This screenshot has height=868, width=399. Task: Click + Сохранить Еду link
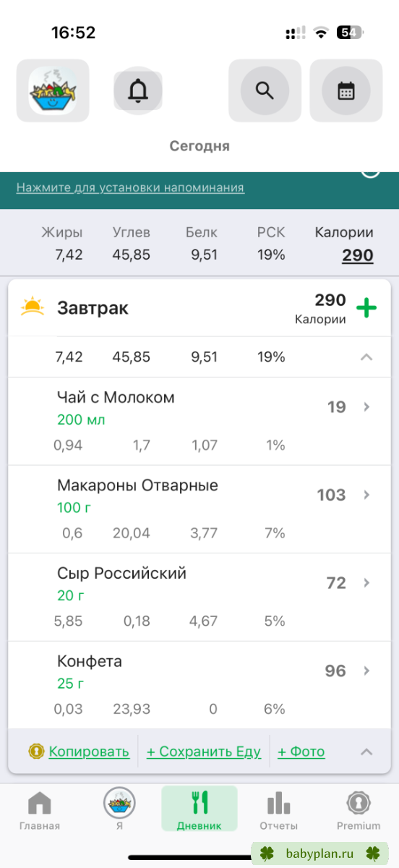[204, 752]
